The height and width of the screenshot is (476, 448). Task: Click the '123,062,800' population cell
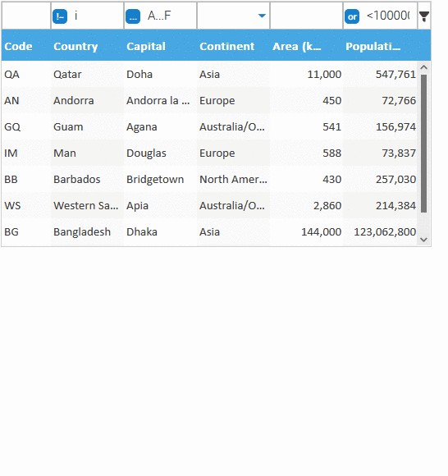click(x=380, y=232)
